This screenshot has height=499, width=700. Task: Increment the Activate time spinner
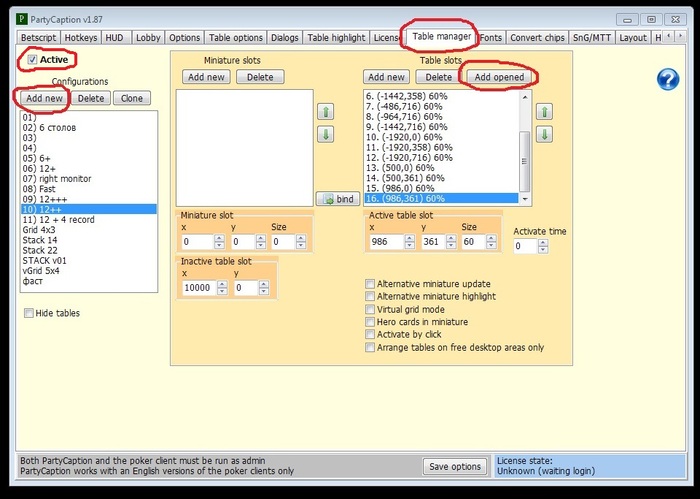pos(543,243)
